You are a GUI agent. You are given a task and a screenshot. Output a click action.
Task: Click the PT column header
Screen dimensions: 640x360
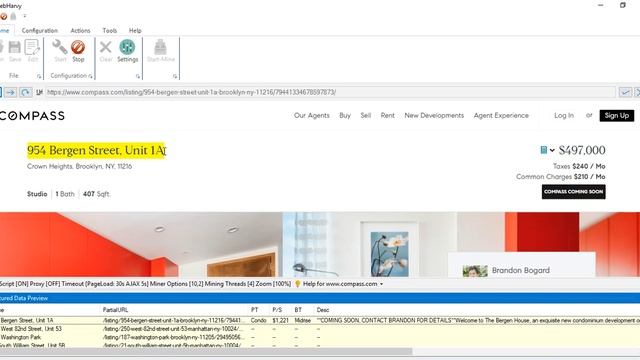point(254,310)
